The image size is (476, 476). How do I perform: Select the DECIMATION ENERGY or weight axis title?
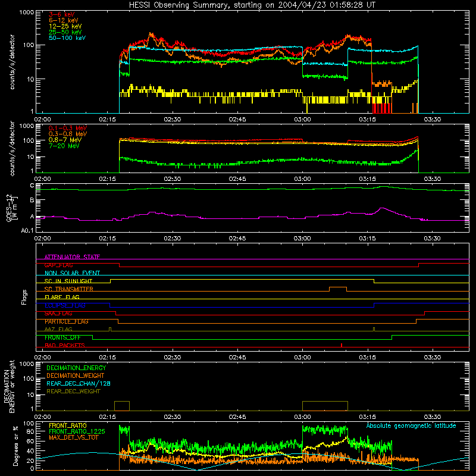[9, 386]
